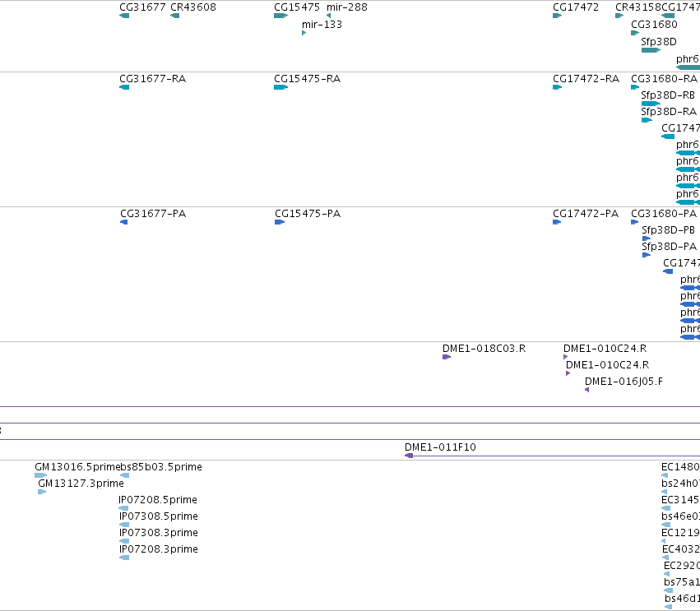Click the CG17472 gene glyph

point(557,16)
